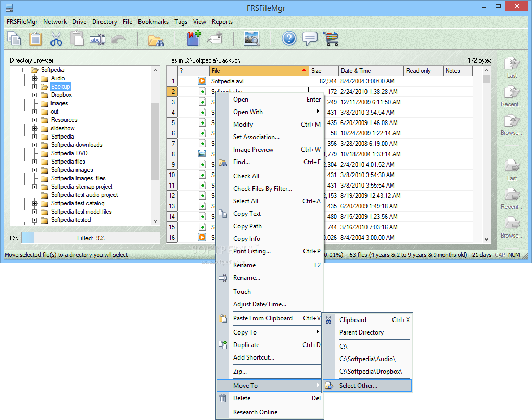This screenshot has width=532, height=420.
Task: Choose Parent Directory in submenu
Action: pos(368,332)
